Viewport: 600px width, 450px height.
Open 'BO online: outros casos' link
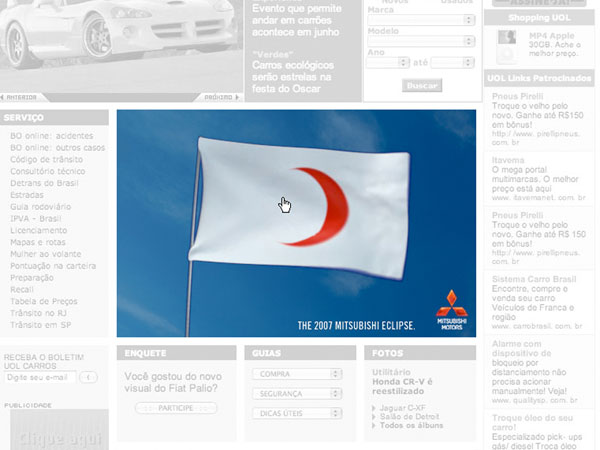pyautogui.click(x=57, y=148)
